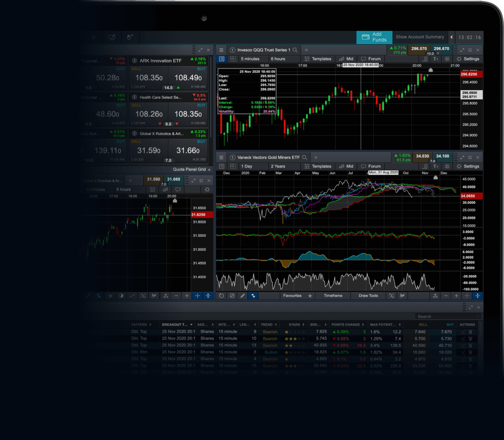This screenshot has width=504, height=440.
Task: Open the Vaneck Gold Miners chart menu
Action: click(x=221, y=157)
